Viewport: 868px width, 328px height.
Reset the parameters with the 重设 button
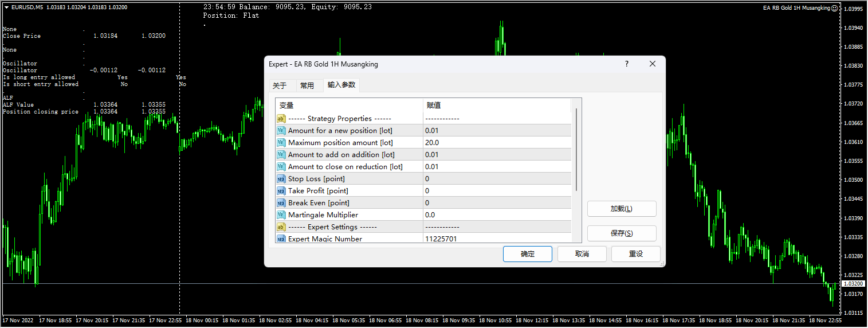(x=635, y=254)
